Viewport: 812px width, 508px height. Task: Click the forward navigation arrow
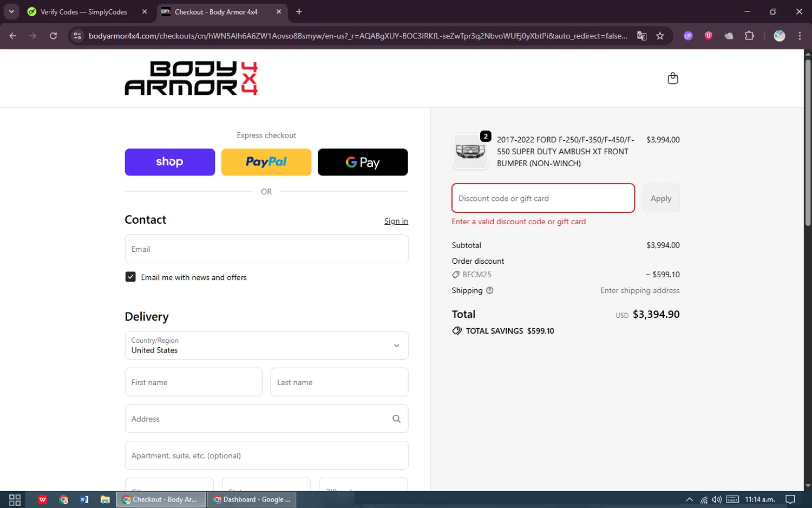point(33,36)
